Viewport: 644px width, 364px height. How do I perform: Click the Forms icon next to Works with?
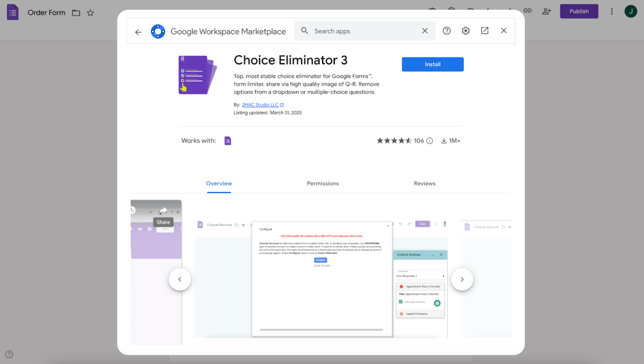coord(228,140)
